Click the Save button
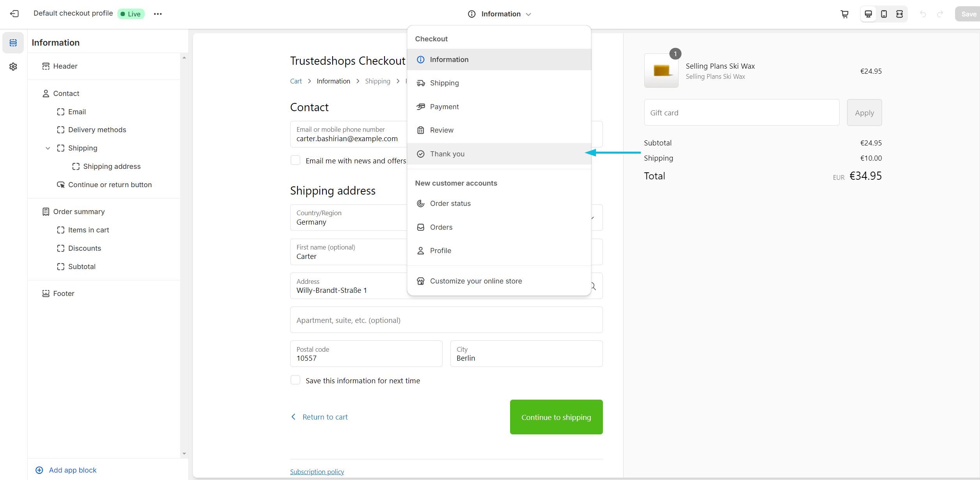Image resolution: width=980 pixels, height=480 pixels. click(968, 14)
